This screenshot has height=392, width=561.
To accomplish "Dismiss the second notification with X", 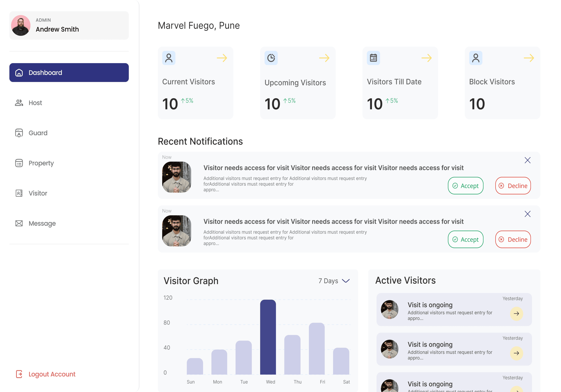I will tap(527, 214).
